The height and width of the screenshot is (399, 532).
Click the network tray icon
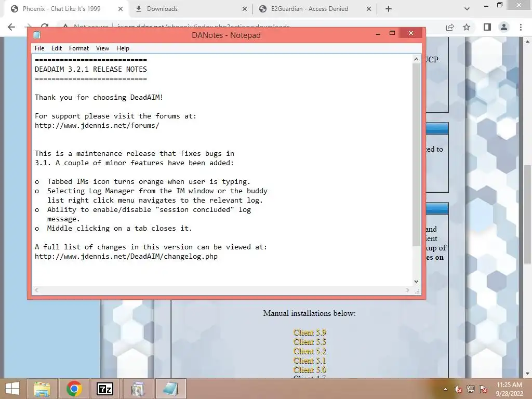[x=471, y=389]
